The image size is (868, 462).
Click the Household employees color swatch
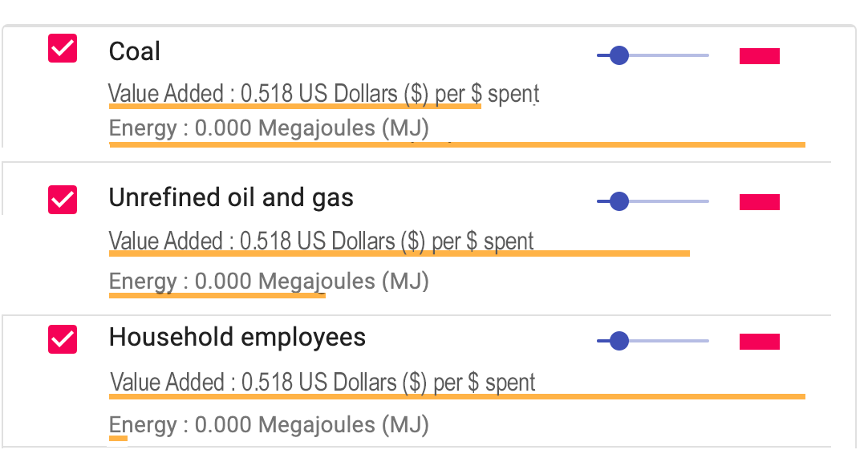758,341
